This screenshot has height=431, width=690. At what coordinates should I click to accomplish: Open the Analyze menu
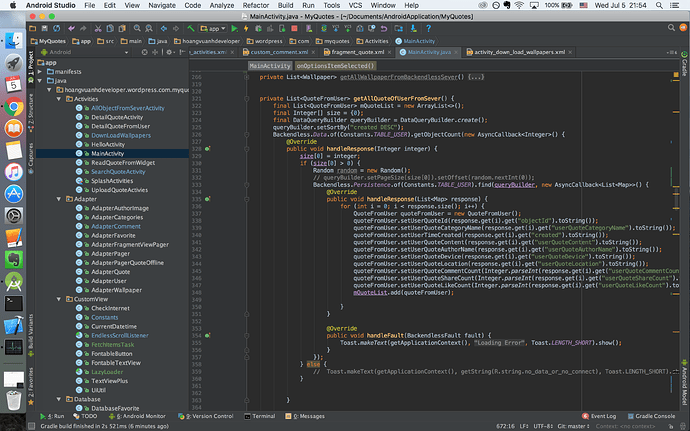point(222,5)
